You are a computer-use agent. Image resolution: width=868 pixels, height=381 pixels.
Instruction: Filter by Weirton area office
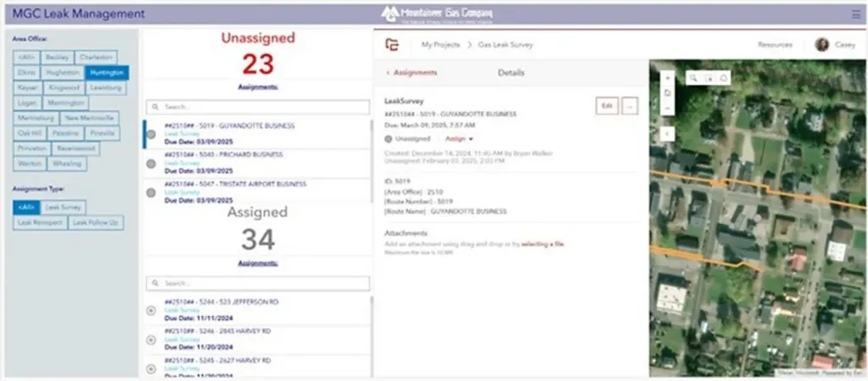(x=30, y=164)
